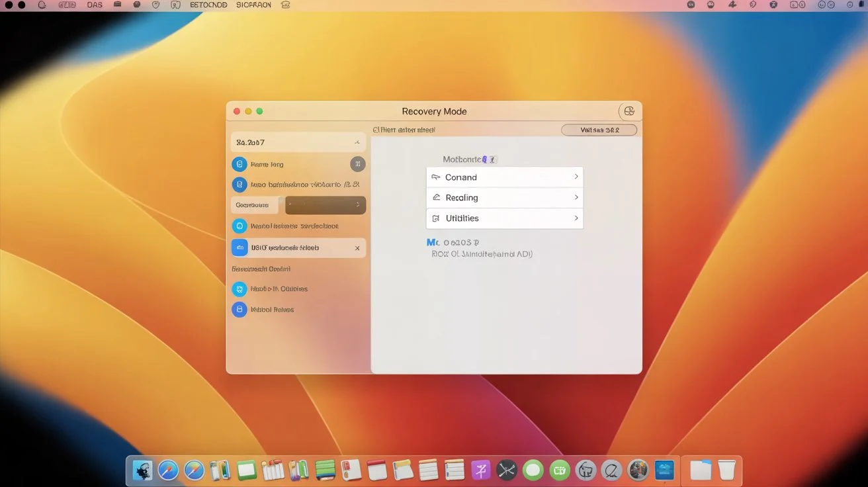Open the folder icon beside the Trash in the dock
868x487 pixels.
point(701,470)
